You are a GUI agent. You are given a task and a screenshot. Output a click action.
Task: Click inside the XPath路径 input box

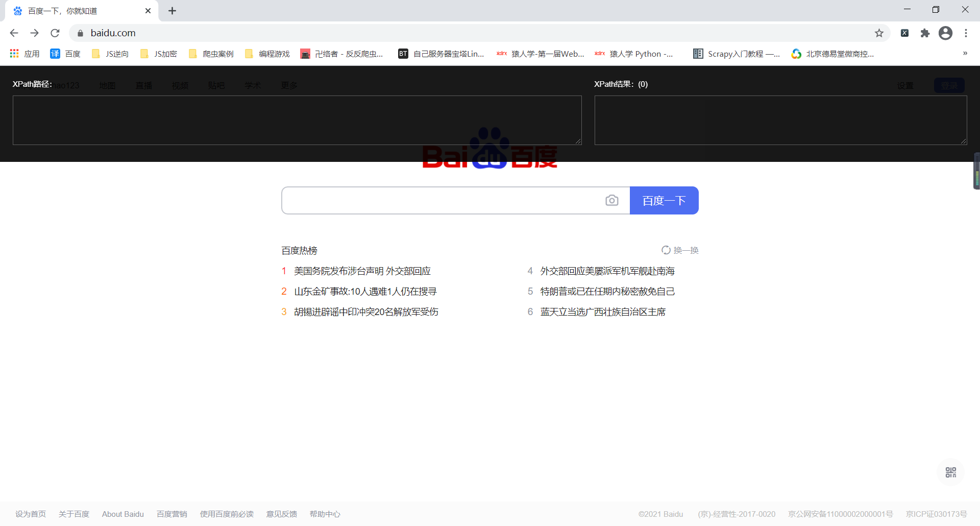(x=296, y=120)
